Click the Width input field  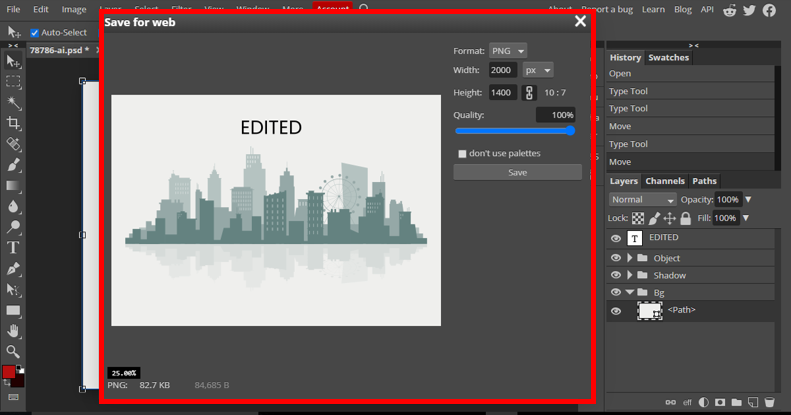pyautogui.click(x=503, y=70)
